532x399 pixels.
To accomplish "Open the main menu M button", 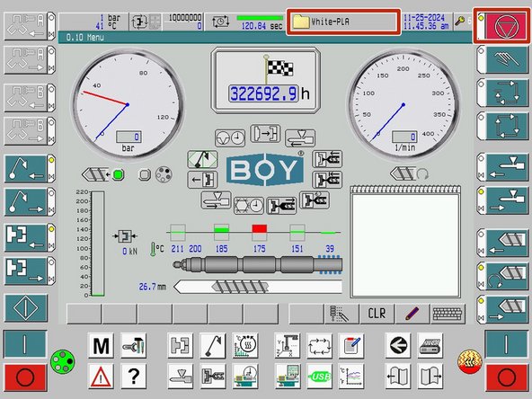I will [x=101, y=345].
